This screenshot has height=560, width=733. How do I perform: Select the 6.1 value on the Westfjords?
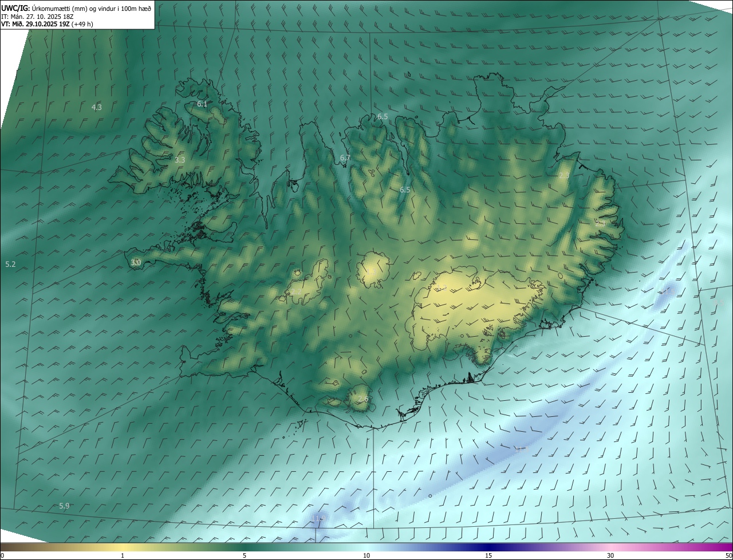coord(202,104)
